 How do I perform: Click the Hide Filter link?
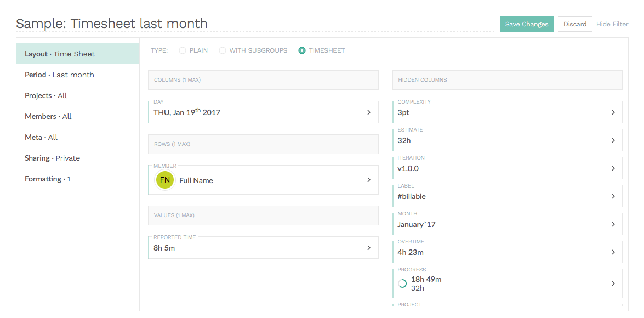pos(612,24)
